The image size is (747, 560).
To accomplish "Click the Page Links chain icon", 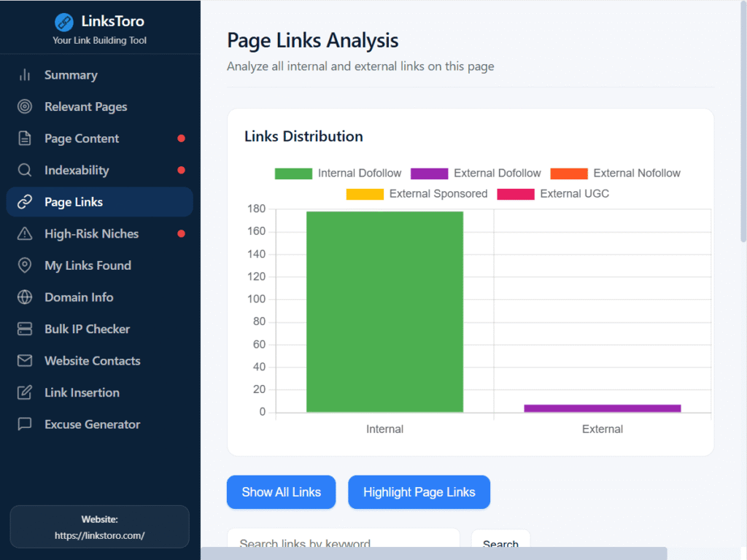I will pos(25,202).
